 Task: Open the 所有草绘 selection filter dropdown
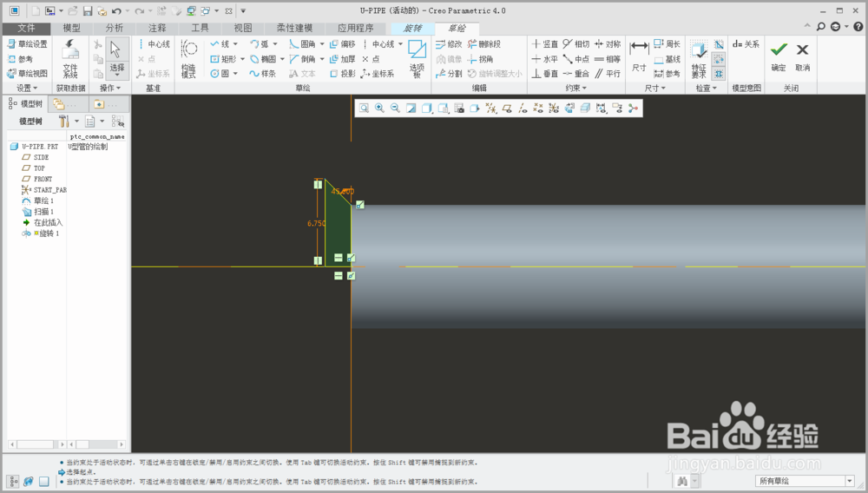tap(806, 481)
